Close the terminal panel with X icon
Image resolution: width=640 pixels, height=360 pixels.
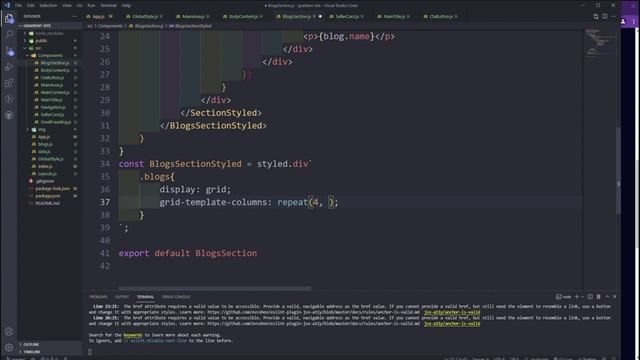(x=614, y=297)
